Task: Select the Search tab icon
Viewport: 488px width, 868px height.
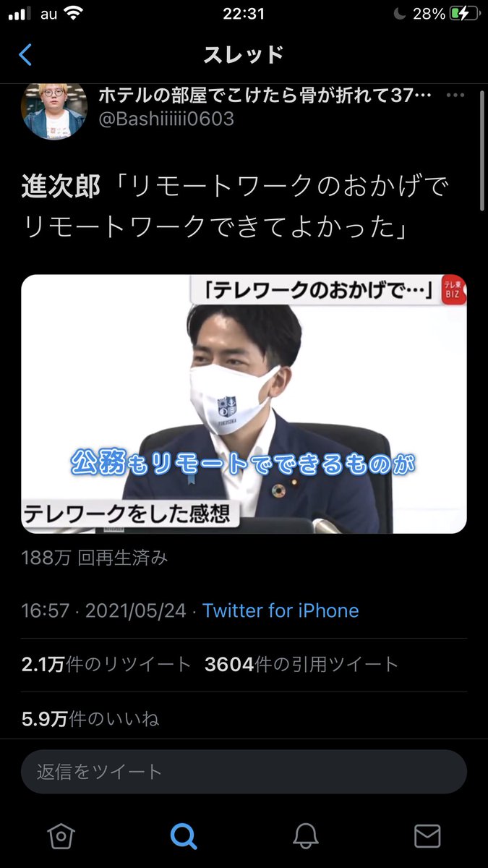Action: point(184,836)
